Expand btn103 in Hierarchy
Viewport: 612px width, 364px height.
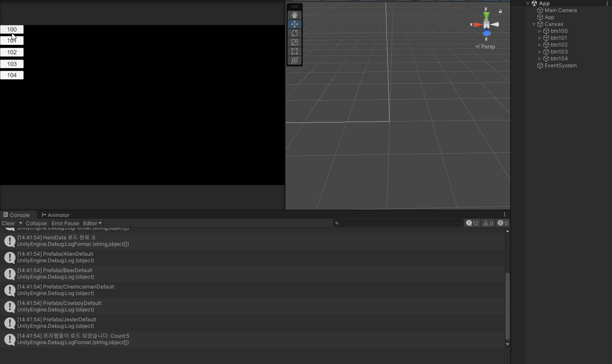[x=540, y=52]
